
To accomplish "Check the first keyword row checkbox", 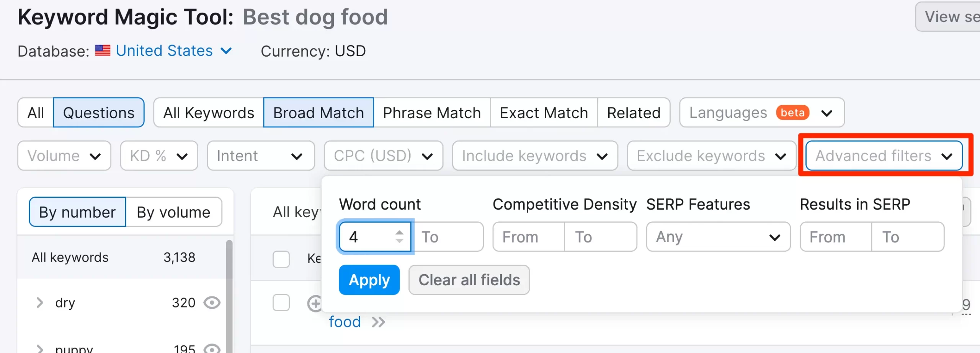I will [281, 303].
